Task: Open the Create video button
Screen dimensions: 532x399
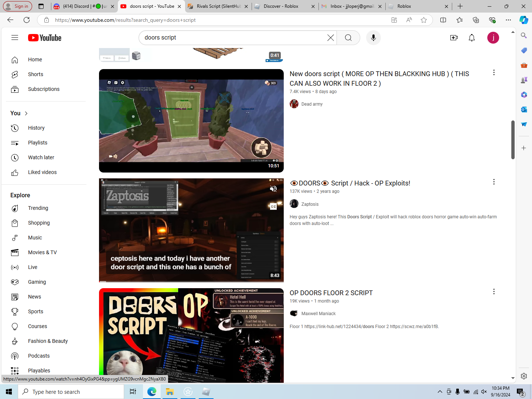Action: 454,38
